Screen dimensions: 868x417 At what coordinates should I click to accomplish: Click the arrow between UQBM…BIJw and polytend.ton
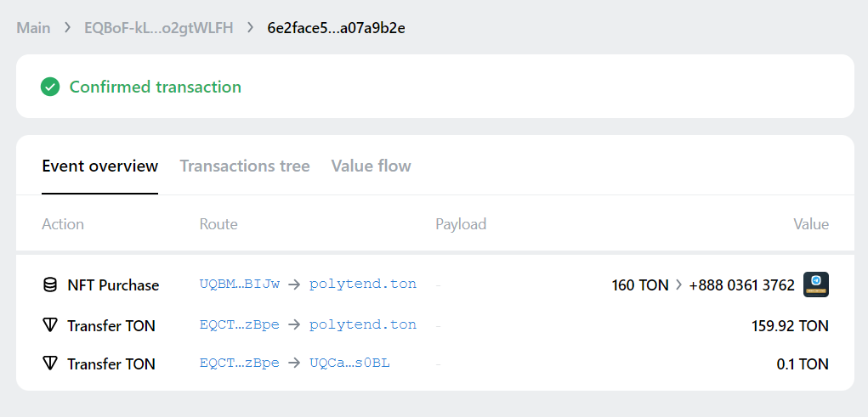(294, 285)
